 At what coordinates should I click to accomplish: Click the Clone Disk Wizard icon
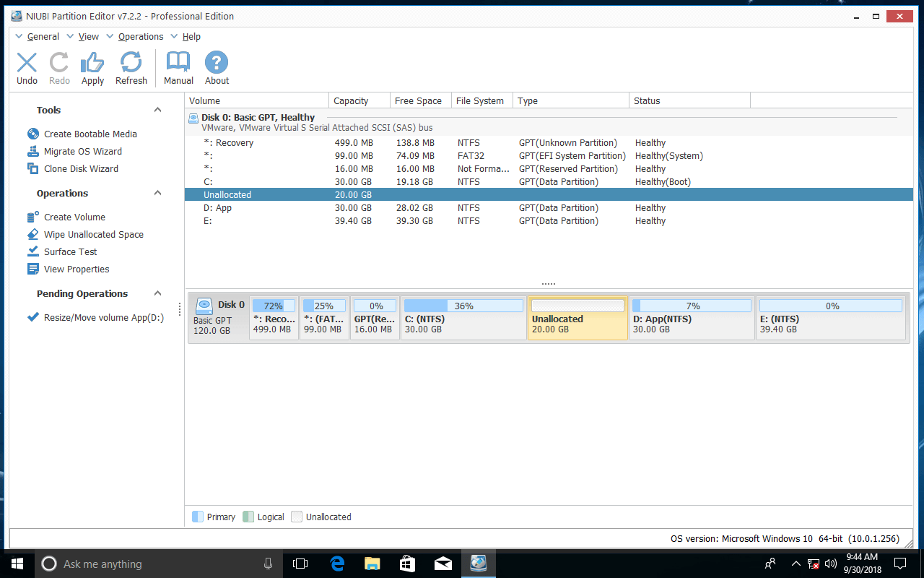pos(32,168)
